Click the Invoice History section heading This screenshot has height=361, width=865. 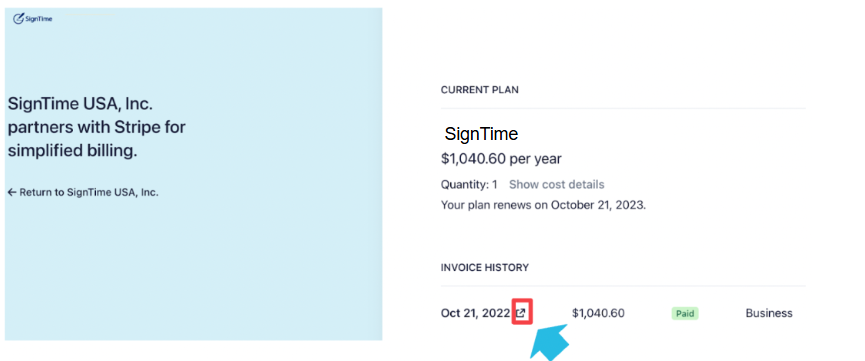(x=484, y=268)
